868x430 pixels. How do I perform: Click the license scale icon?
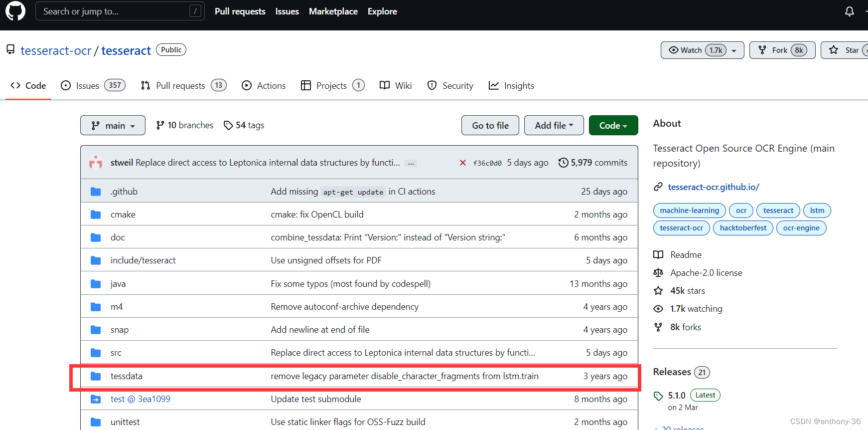point(658,273)
